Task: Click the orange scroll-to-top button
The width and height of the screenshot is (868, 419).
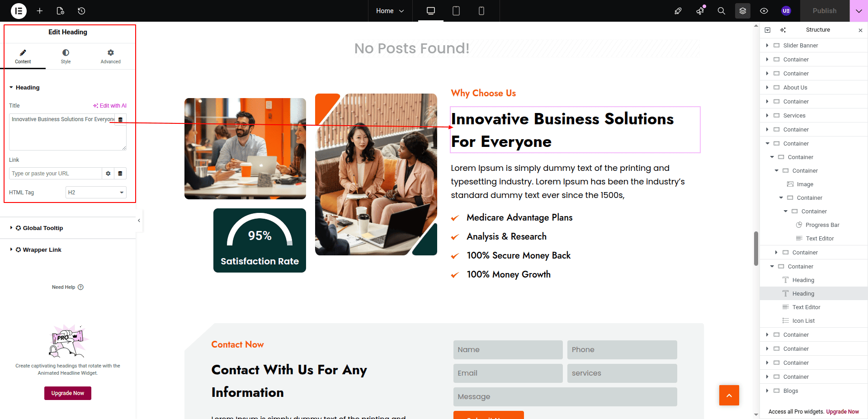Action: (x=729, y=395)
